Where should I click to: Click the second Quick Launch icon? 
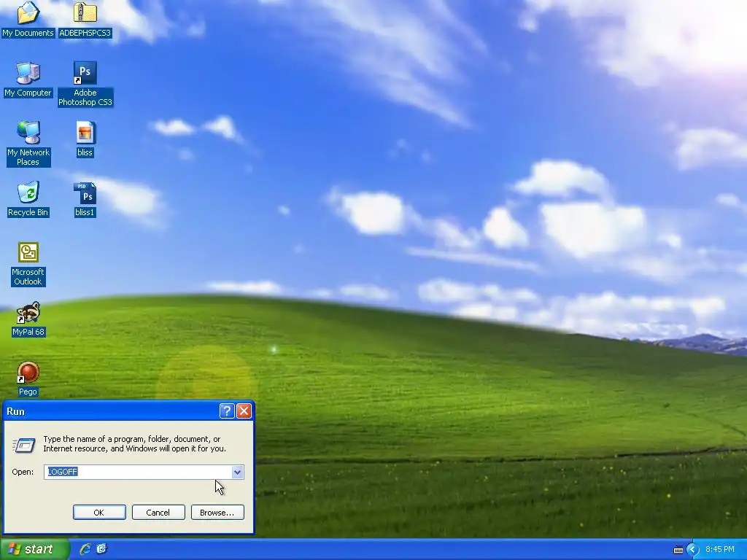point(101,549)
